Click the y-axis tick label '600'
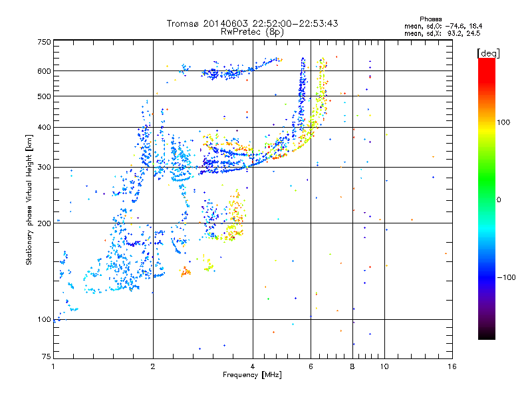The width and height of the screenshot is (532, 399). [x=44, y=71]
